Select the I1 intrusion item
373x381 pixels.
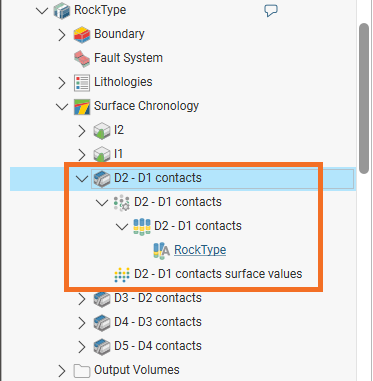pos(118,154)
